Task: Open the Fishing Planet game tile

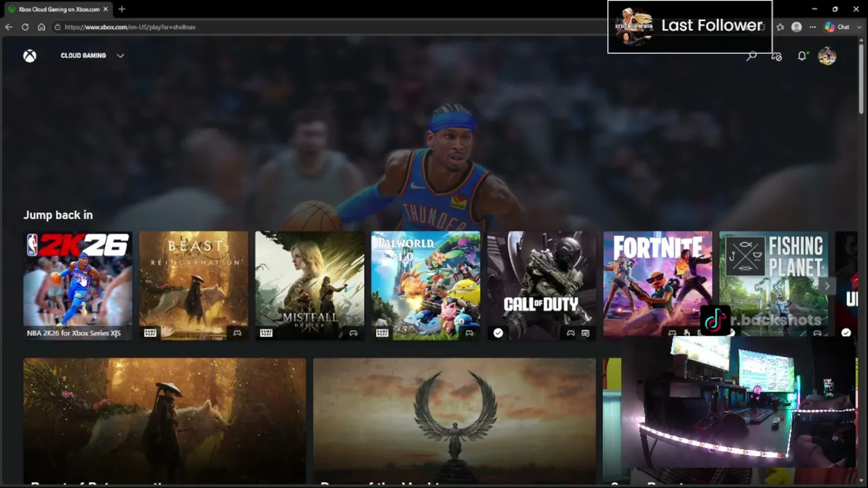Action: click(x=774, y=285)
